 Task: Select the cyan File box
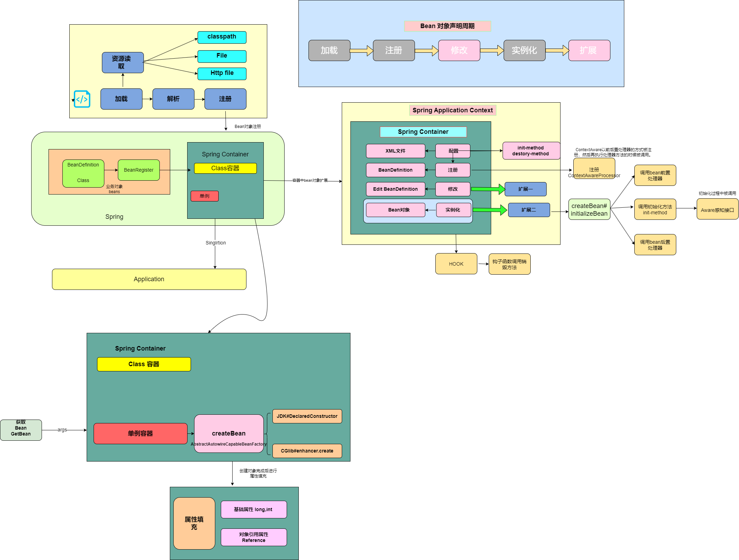(222, 56)
